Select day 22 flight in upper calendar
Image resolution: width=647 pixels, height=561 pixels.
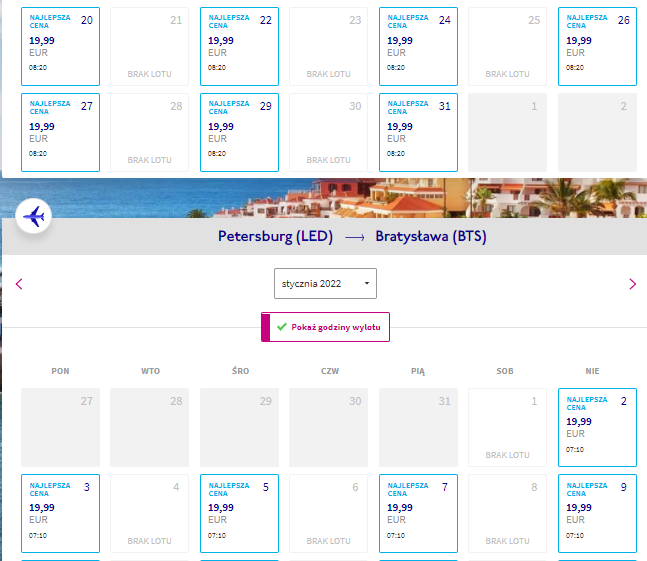(239, 46)
